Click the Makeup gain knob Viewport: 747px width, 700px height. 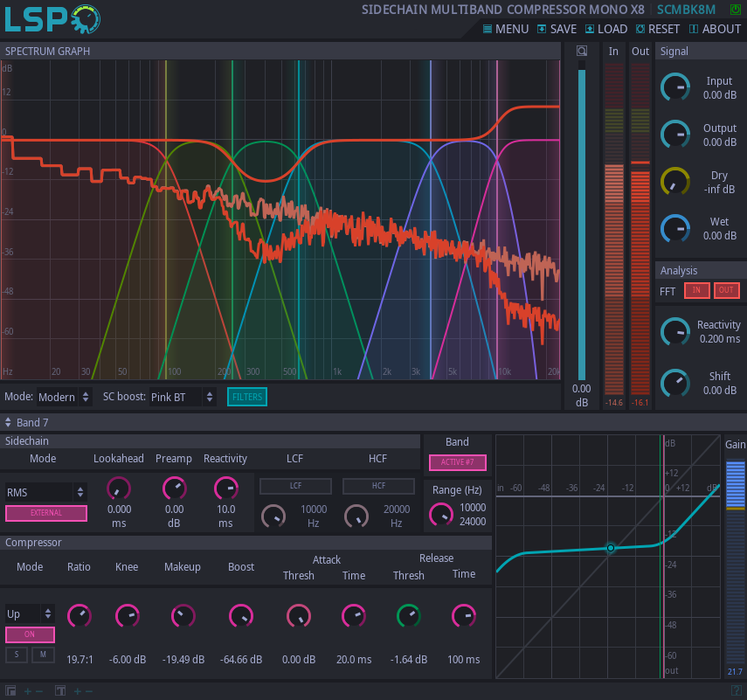click(183, 616)
